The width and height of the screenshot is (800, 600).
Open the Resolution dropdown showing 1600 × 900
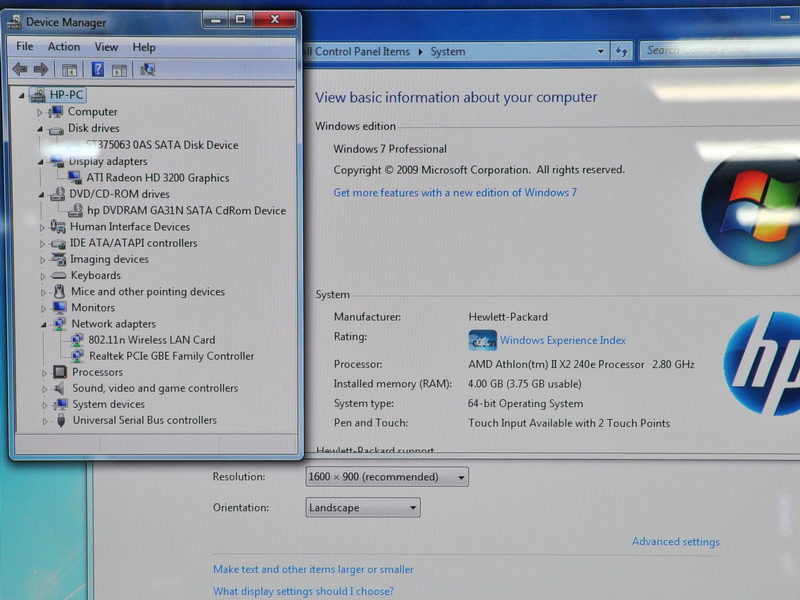click(x=387, y=477)
